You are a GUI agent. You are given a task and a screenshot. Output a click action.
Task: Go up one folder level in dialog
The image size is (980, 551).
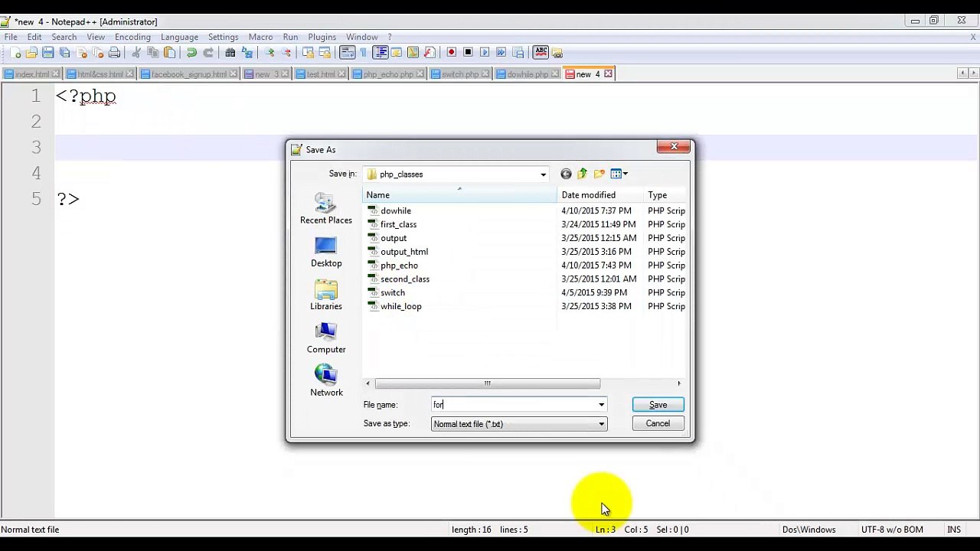tap(583, 174)
